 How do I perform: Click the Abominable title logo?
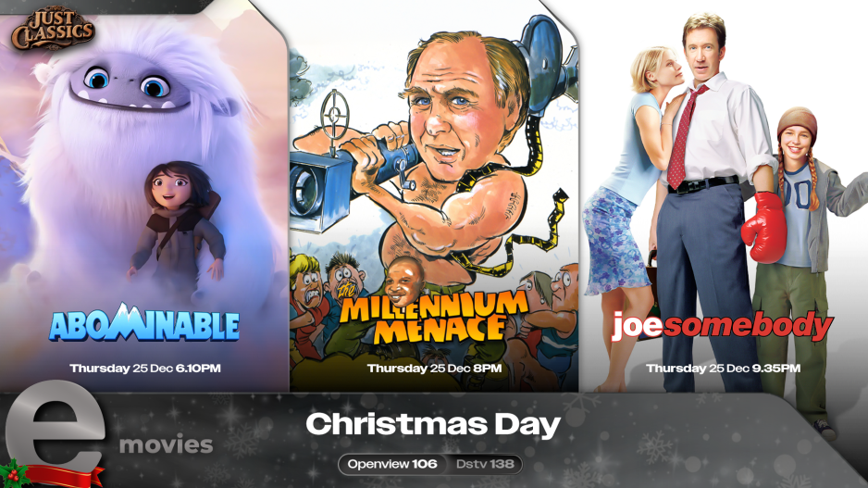[144, 322]
